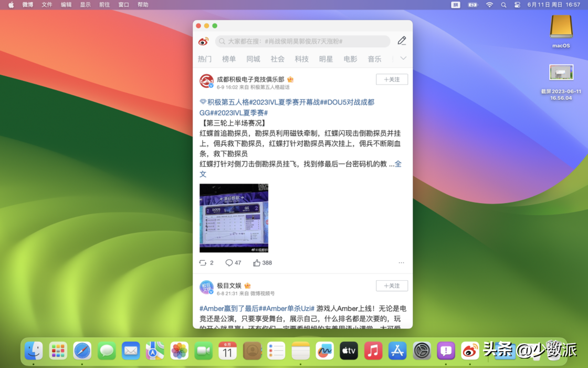This screenshot has width=588, height=368.
Task: Launch Freeform from the Dock
Action: 325,351
